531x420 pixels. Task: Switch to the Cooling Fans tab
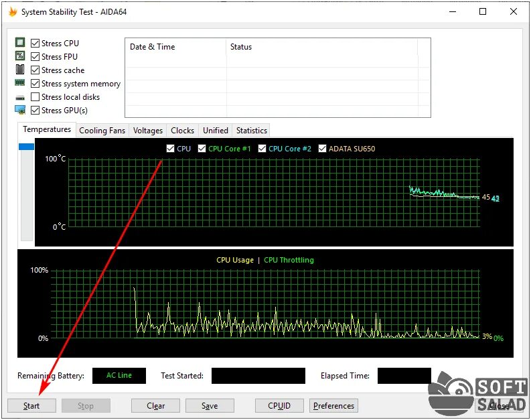pyautogui.click(x=102, y=131)
